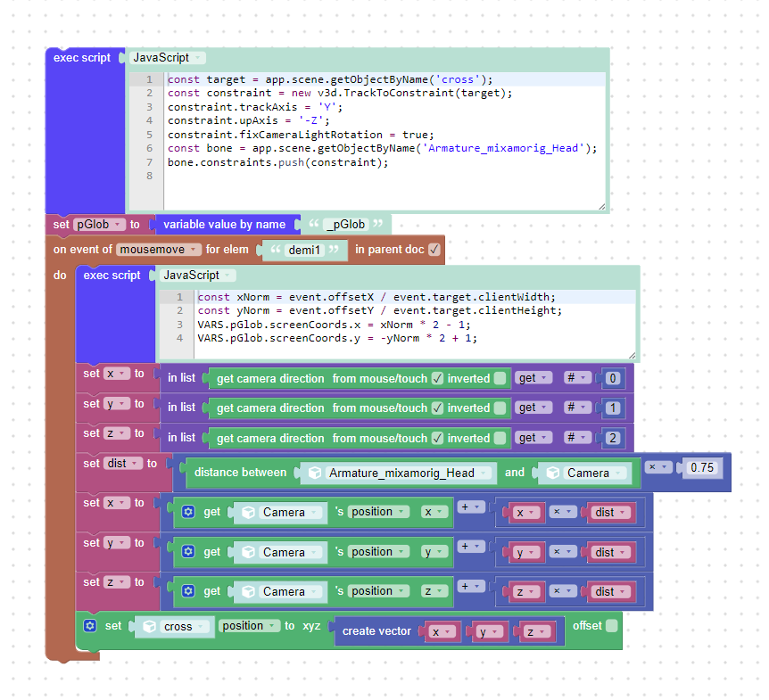Open Camera dropdown in distance between block
Viewport: 769px width, 700px height.
coord(595,473)
